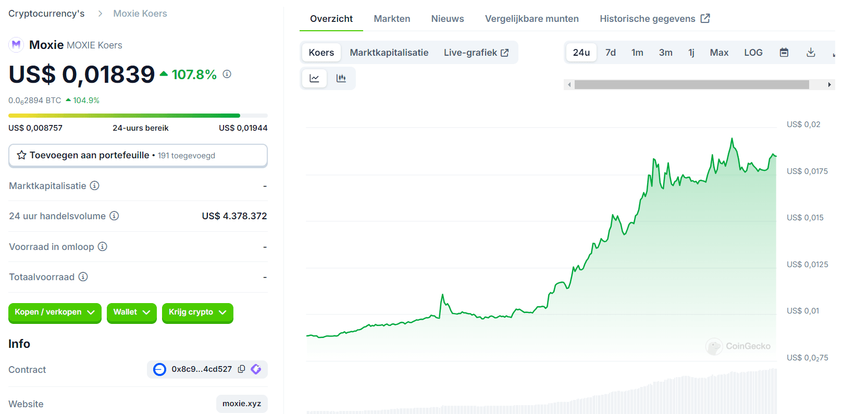Viewport: 868px width, 414px height.
Task: Click the Cryptocurrency's breadcrumb link
Action: [46, 14]
